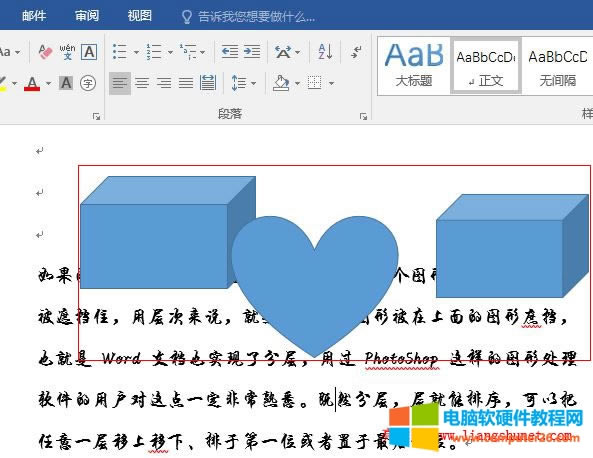Expand the borders dropdown arrow
Screen dimensions: 593x458
pyautogui.click(x=331, y=83)
